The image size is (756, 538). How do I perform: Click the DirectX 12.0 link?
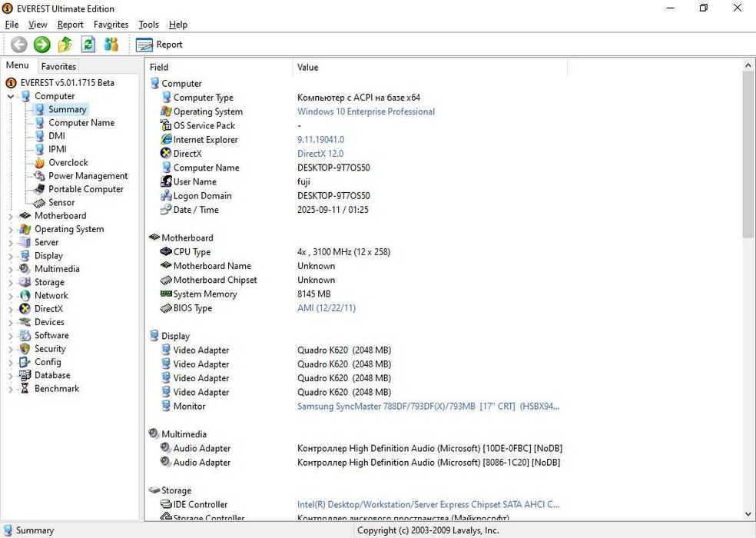(x=320, y=154)
